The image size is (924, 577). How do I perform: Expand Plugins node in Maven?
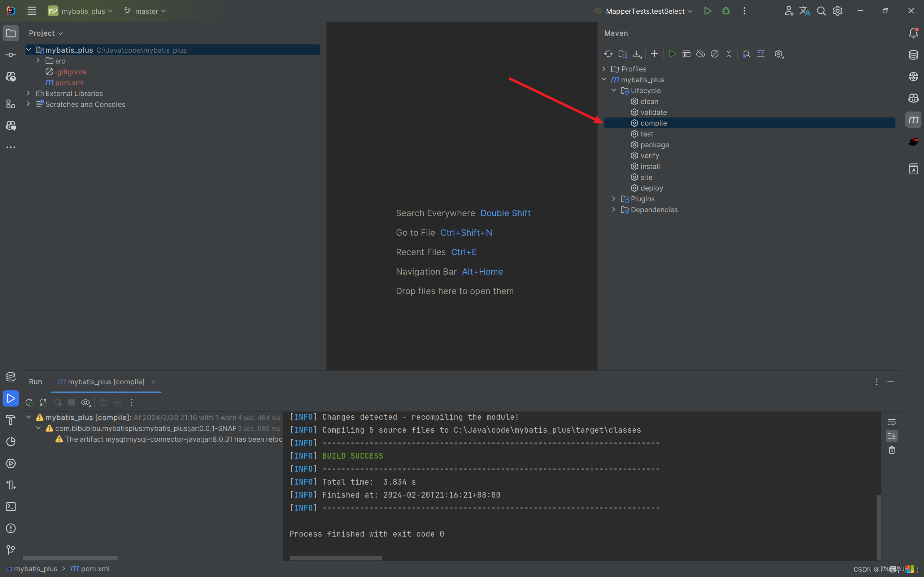pyautogui.click(x=614, y=199)
